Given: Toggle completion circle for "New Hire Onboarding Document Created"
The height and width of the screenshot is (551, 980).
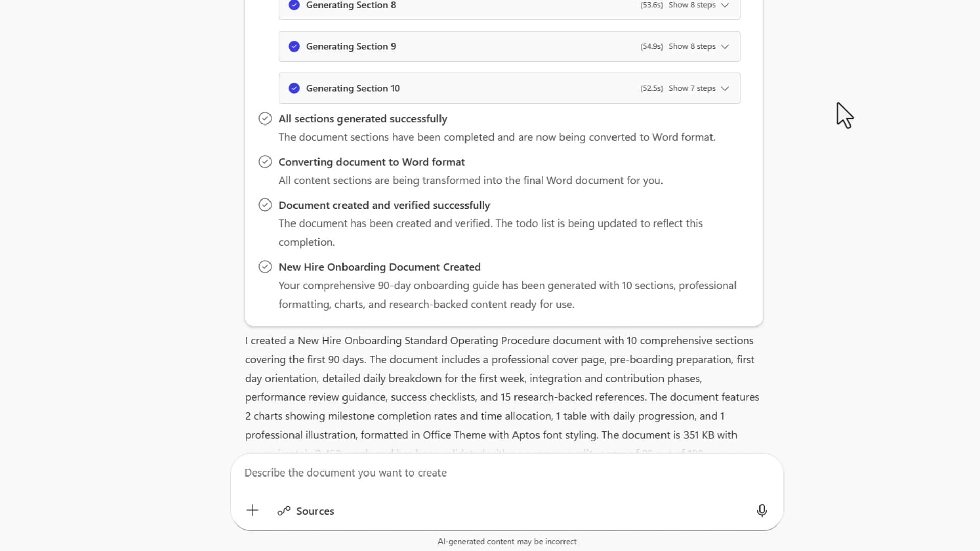Looking at the screenshot, I should click(x=265, y=267).
